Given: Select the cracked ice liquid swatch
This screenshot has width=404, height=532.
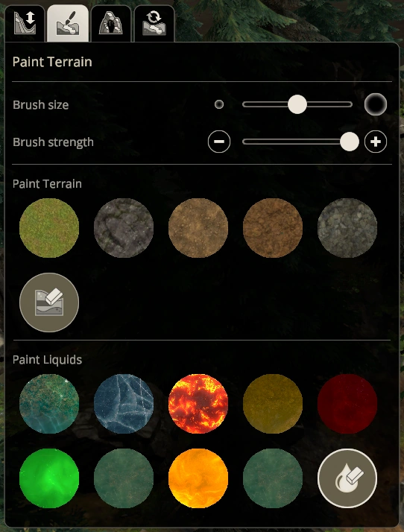Looking at the screenshot, I should point(124,404).
